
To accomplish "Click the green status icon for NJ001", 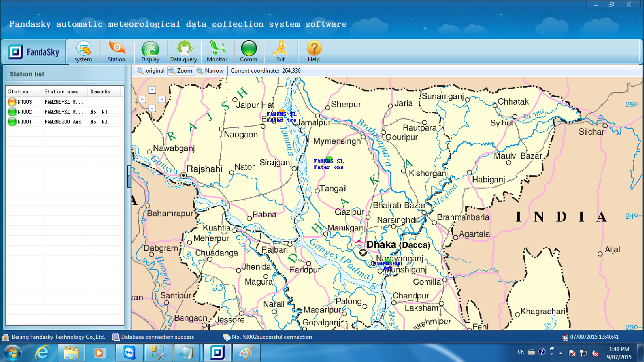I will point(12,122).
